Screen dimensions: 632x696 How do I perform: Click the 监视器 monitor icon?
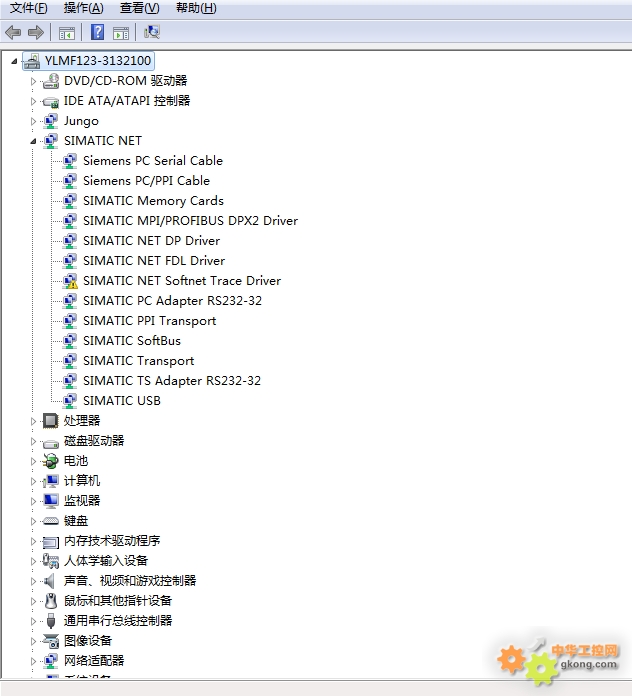click(x=51, y=501)
